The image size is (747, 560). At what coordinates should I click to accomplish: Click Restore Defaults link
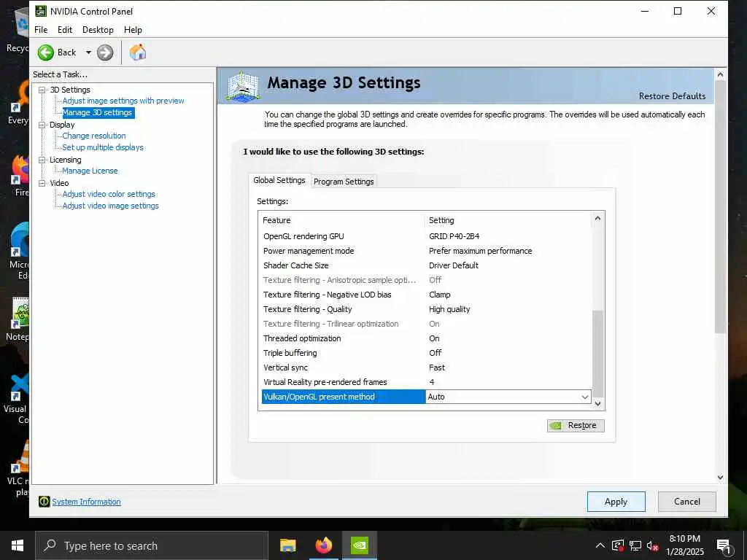coord(672,96)
